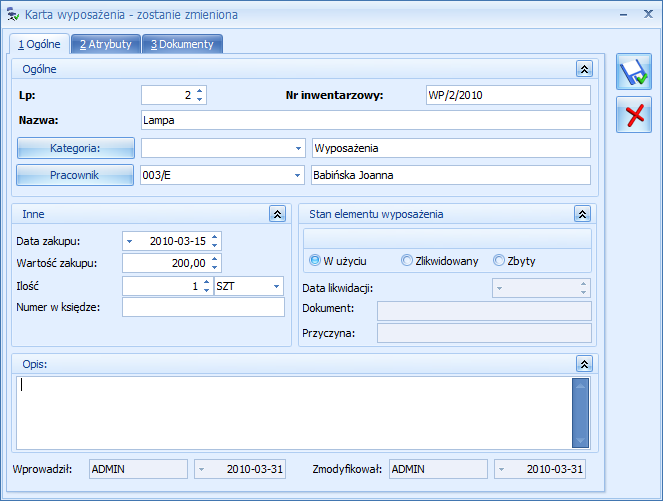Open the Kategoria code dropdown
This screenshot has width=663, height=501.
(298, 148)
